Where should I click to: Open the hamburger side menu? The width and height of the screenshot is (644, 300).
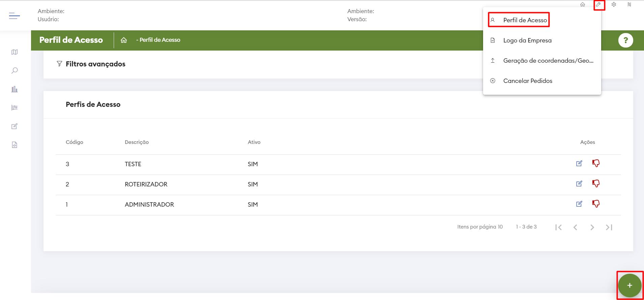pyautogui.click(x=14, y=16)
